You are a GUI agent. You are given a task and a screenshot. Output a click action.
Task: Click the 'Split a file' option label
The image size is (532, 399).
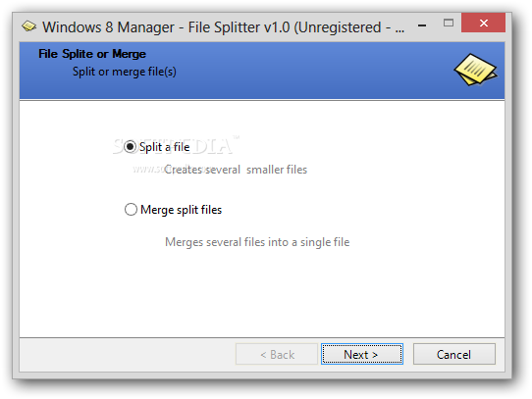(165, 147)
